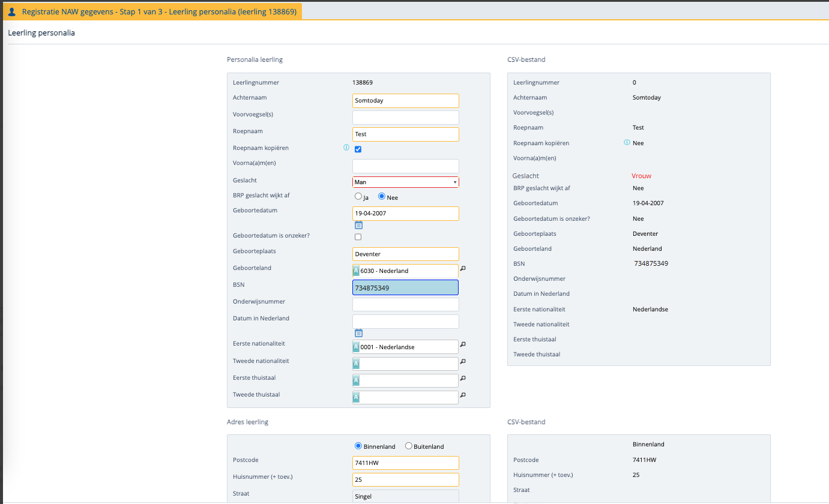Viewport: 829px width, 504px height.
Task: Click CSV-bestand Postcode value 7411HW
Action: (644, 460)
